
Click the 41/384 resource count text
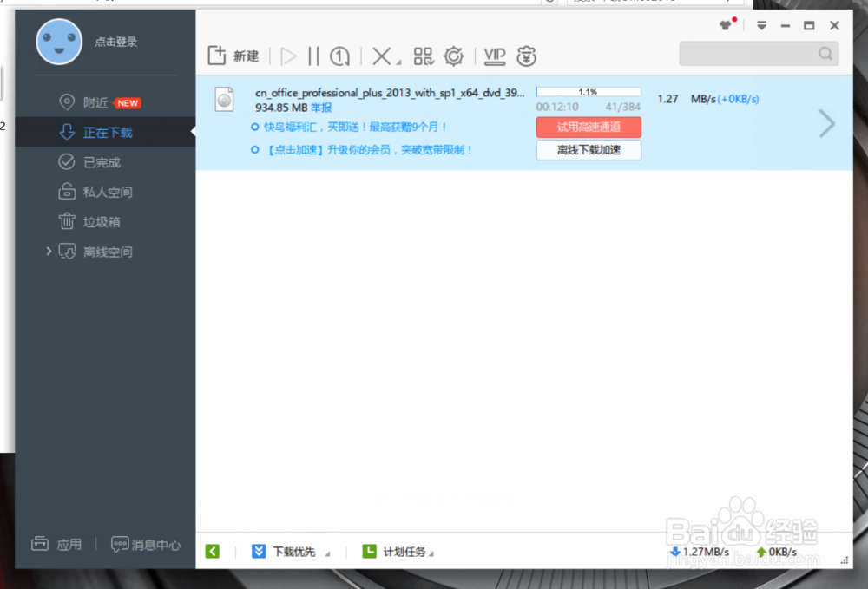[x=622, y=107]
